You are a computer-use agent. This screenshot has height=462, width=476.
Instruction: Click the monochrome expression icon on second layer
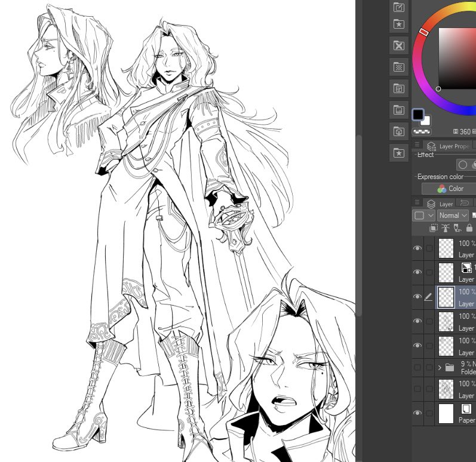coord(466,268)
